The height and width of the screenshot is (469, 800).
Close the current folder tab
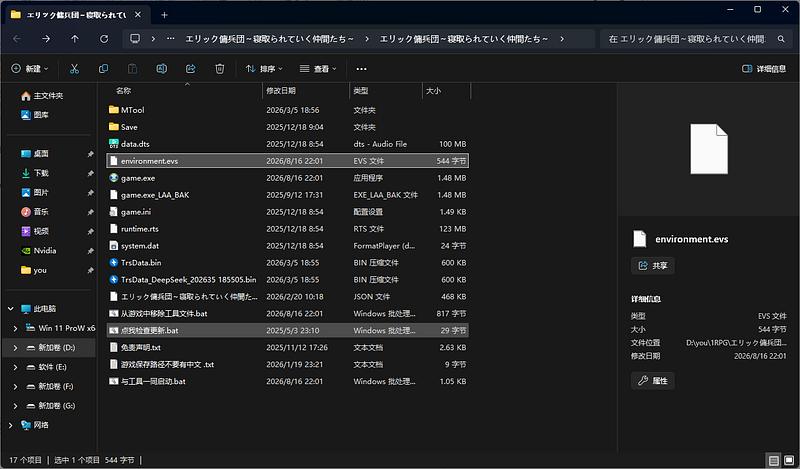(x=138, y=15)
